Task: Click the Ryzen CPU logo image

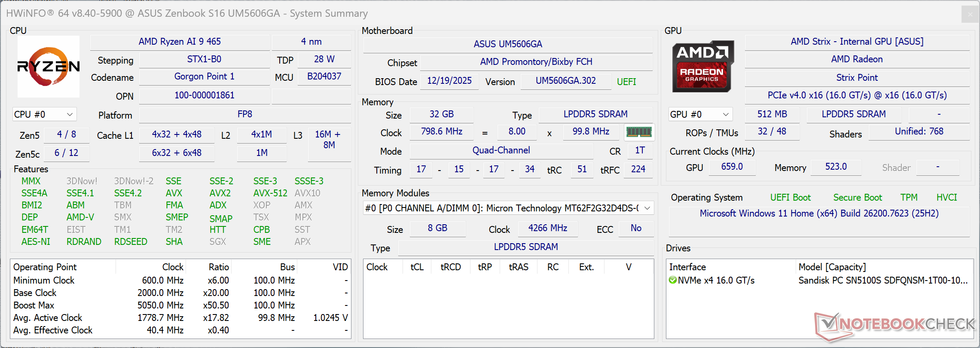Action: pyautogui.click(x=49, y=67)
